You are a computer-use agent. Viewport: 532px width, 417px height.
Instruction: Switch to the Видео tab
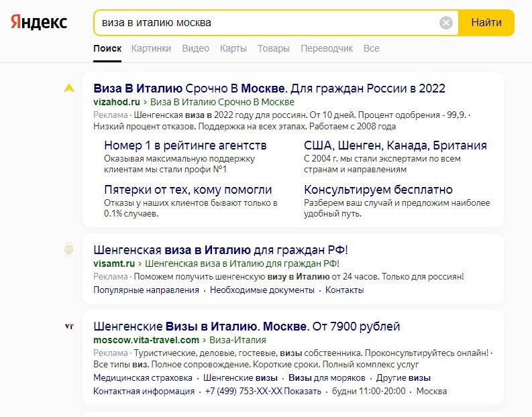195,48
